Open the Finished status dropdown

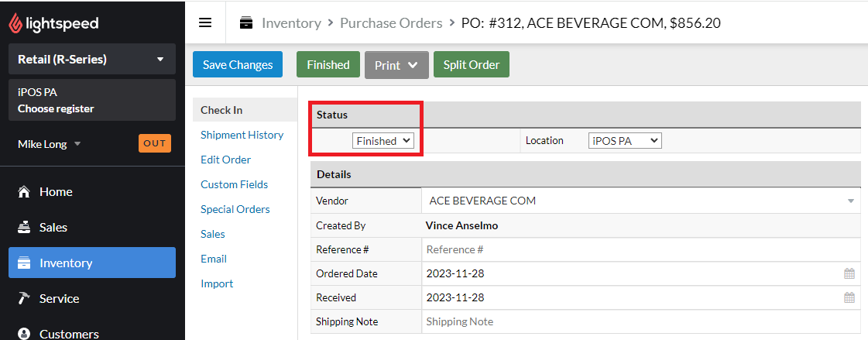coord(383,141)
